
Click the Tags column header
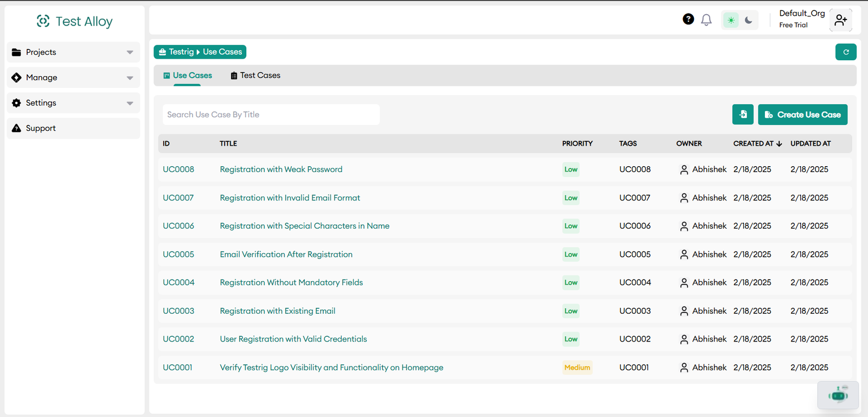[628, 144]
